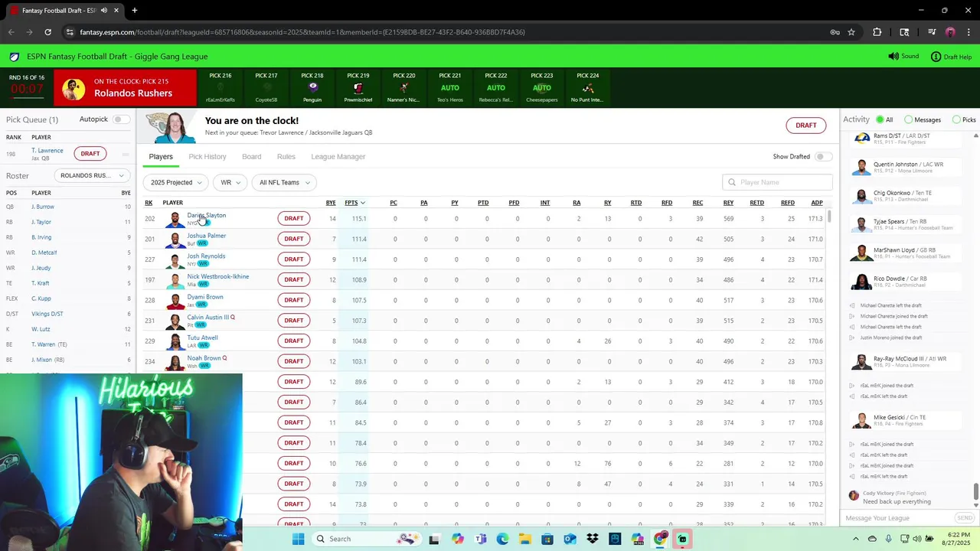
Task: Open Calvin Austin III player link
Action: [208, 317]
